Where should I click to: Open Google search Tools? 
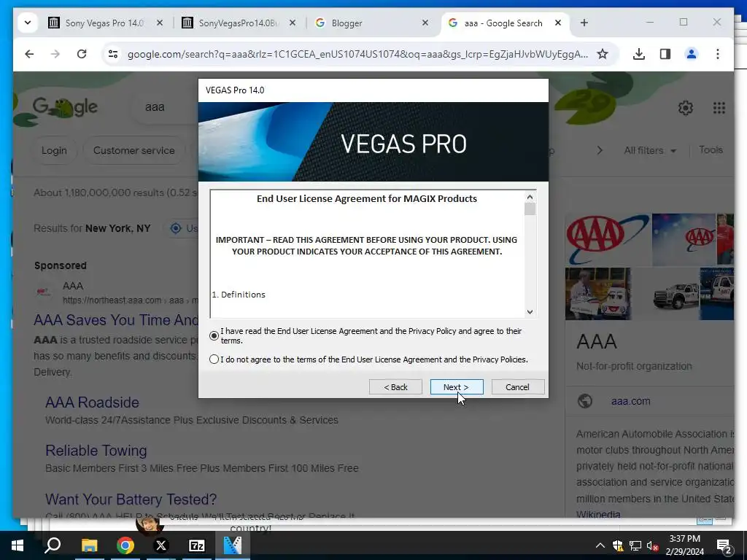(x=711, y=150)
